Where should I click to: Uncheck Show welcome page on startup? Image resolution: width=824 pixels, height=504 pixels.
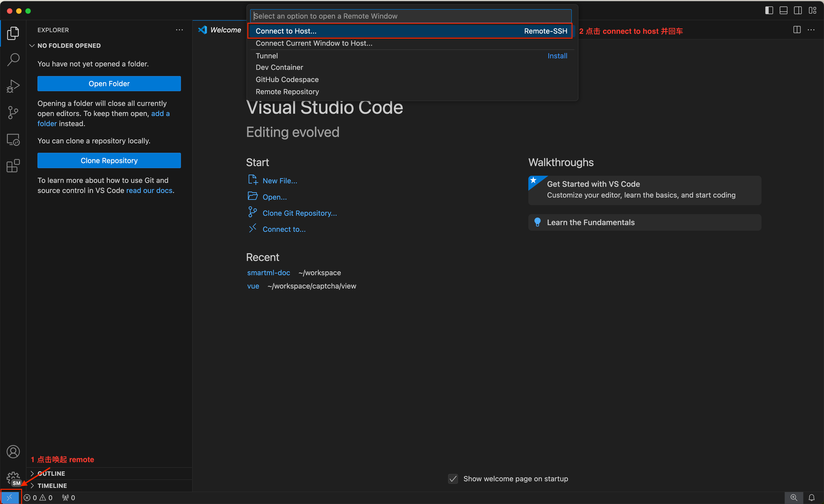tap(453, 479)
